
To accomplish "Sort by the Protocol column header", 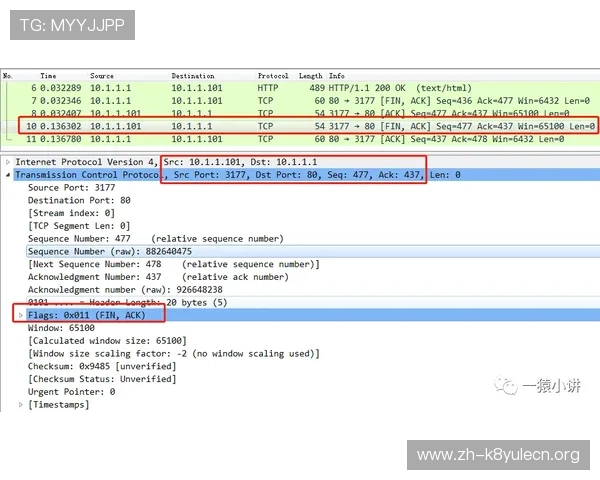I will pyautogui.click(x=273, y=75).
